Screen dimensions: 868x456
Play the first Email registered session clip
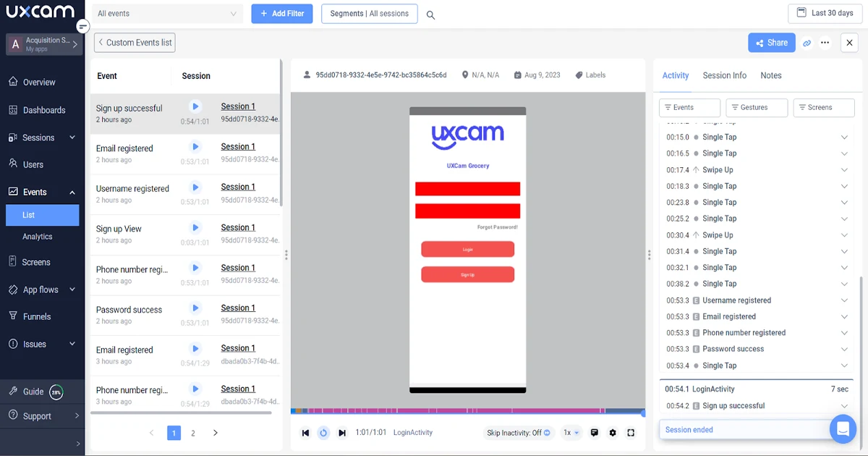[195, 147]
